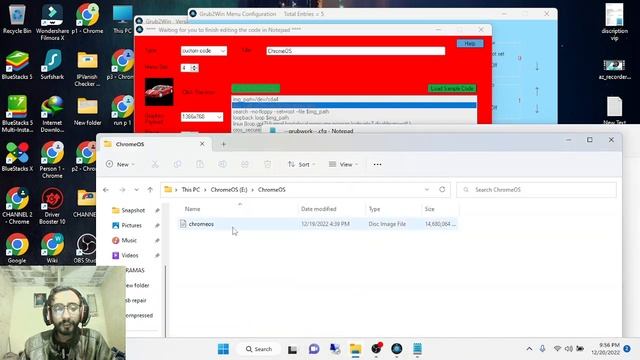Go back using the Explorer back arrow
Viewport: 640px width, 360px height.
point(106,190)
